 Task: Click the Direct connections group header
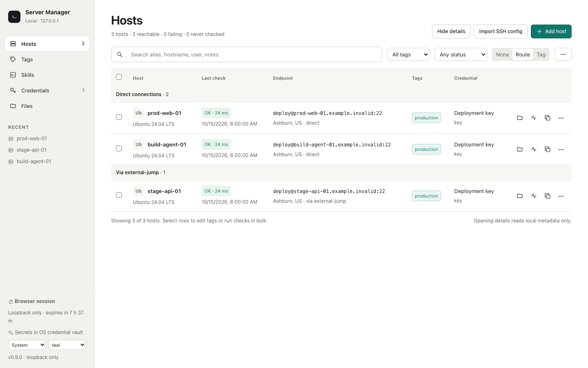tap(341, 94)
